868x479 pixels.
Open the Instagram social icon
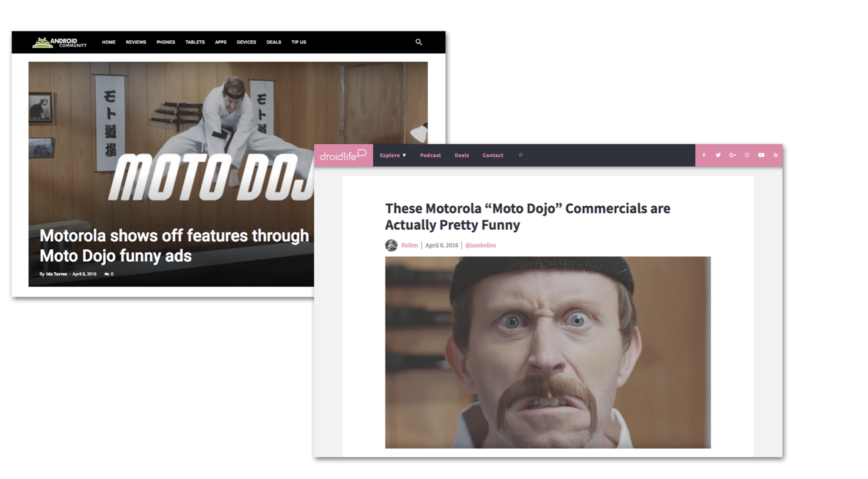747,155
